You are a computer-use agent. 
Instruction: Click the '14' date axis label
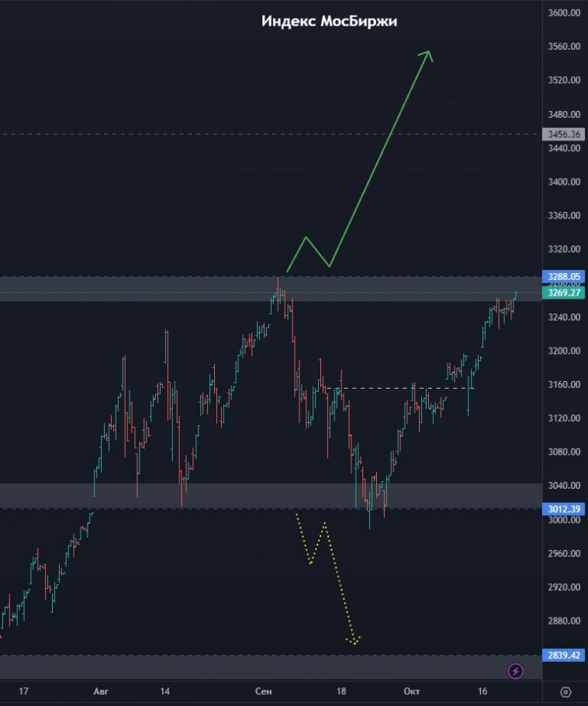(164, 691)
